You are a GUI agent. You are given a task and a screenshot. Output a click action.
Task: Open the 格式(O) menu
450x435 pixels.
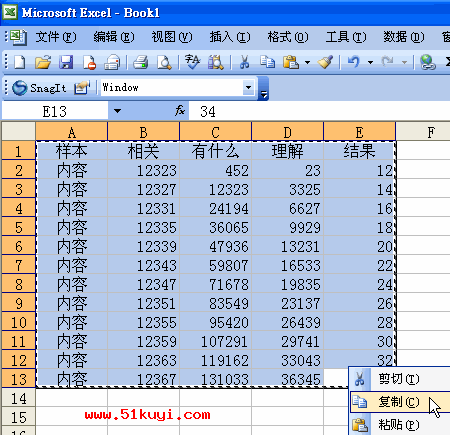pos(288,37)
